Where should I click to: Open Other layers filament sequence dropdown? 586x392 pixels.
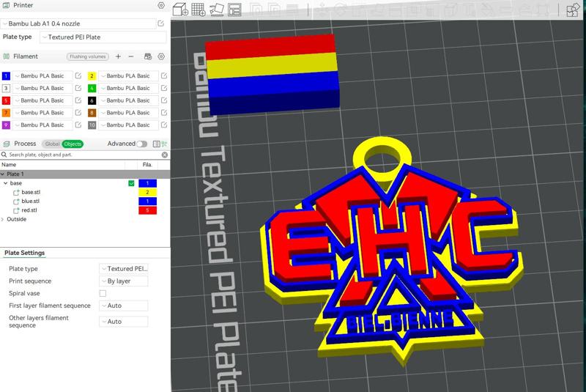point(124,322)
